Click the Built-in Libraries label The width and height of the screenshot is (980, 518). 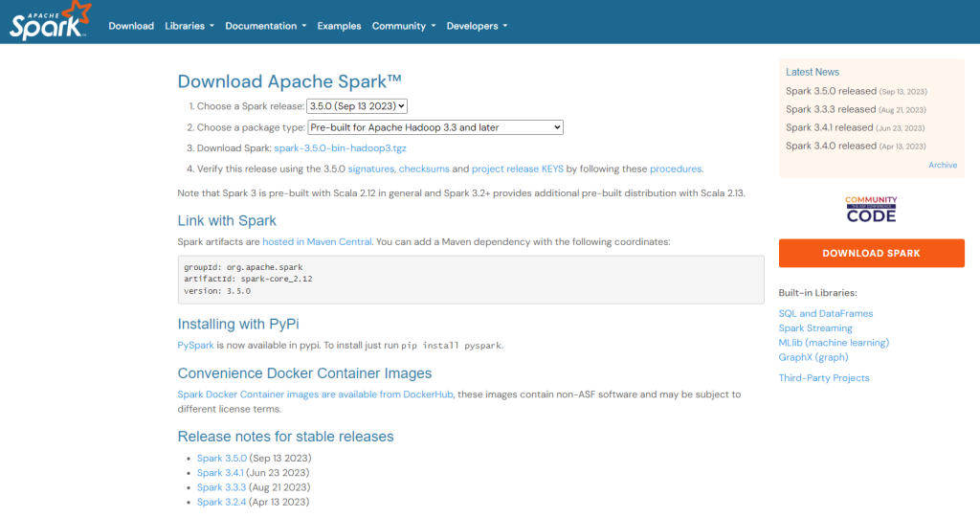(x=817, y=293)
